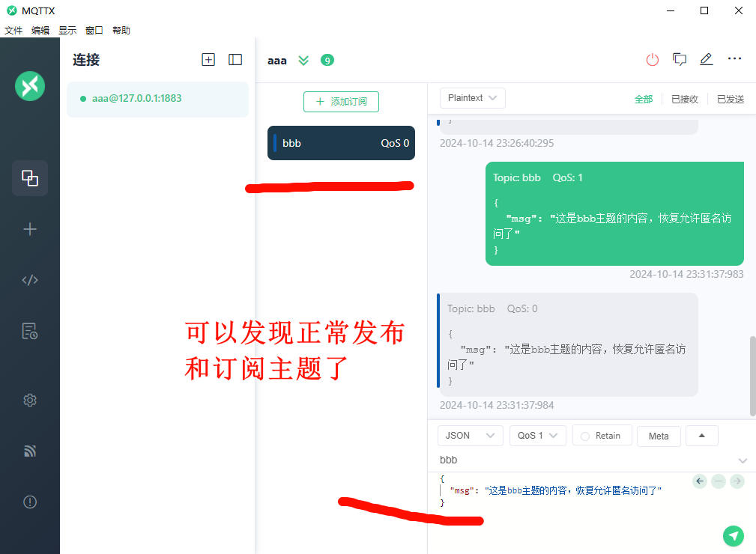
Task: Edit connection with the pencil icon
Action: (x=707, y=59)
